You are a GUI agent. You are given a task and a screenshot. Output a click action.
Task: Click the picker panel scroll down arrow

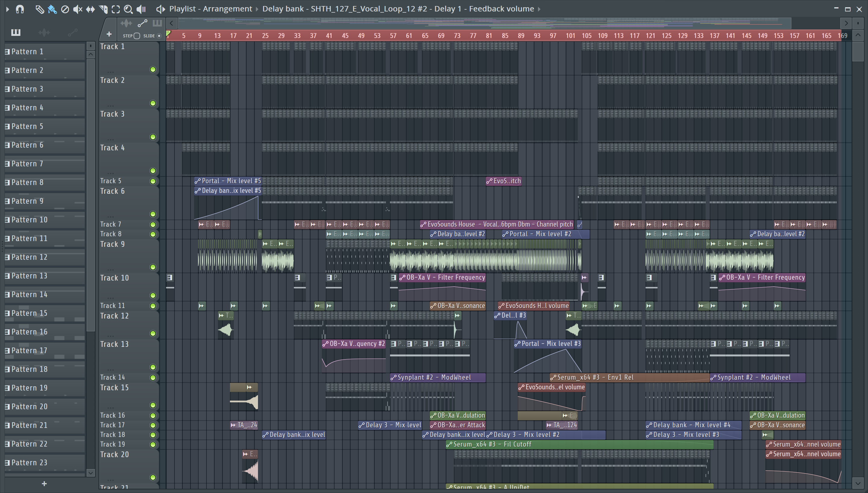coord(90,473)
